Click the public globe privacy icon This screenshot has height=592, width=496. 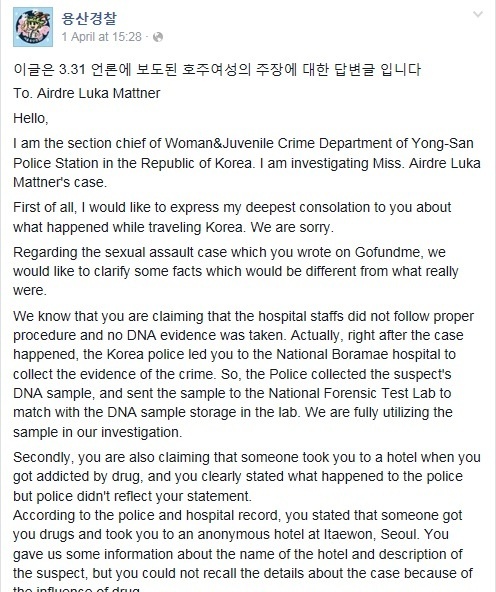pos(158,37)
